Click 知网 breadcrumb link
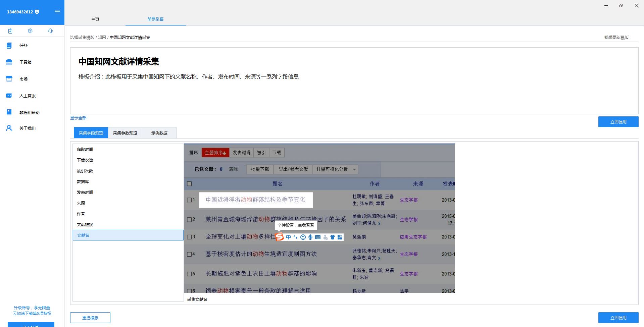644x327 pixels. coord(102,38)
